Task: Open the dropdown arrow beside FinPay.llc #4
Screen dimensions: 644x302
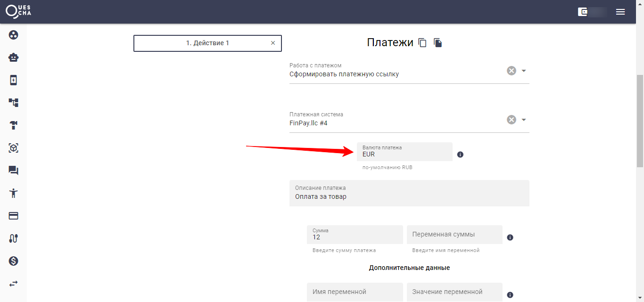Action: pyautogui.click(x=523, y=119)
